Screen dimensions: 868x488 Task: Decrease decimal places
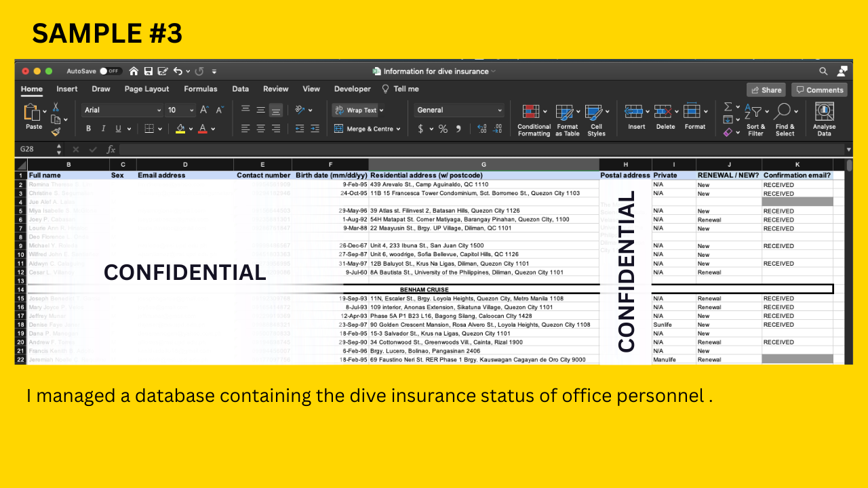click(x=498, y=129)
